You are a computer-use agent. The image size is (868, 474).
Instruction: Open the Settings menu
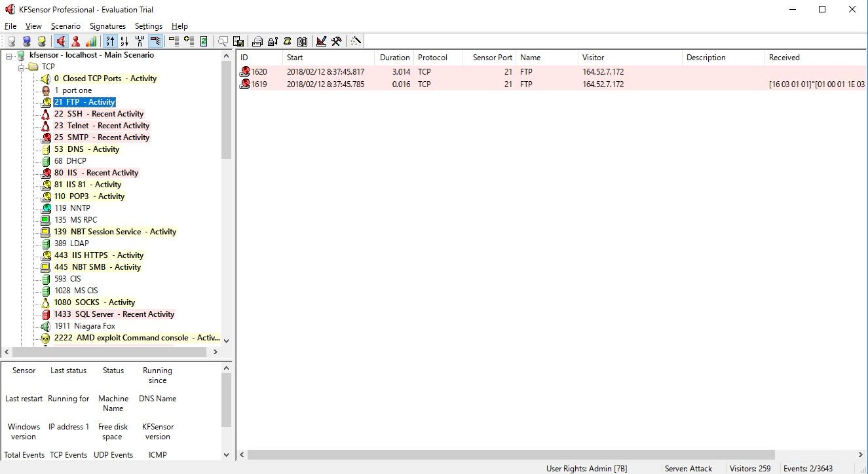pyautogui.click(x=149, y=26)
